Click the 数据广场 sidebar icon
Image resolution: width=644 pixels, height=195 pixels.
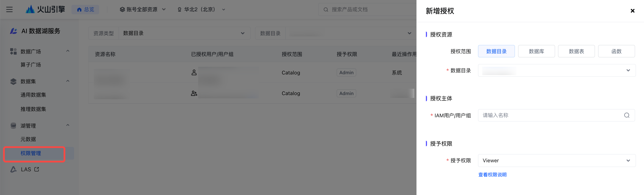coord(13,51)
